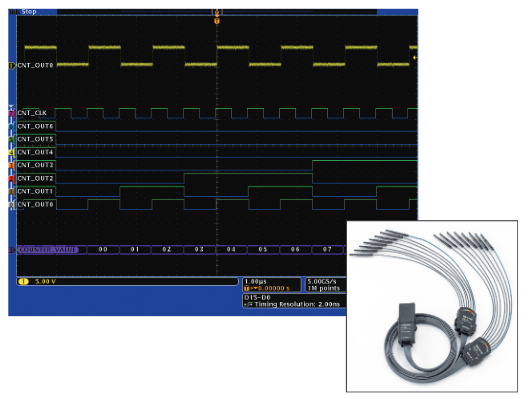This screenshot has width=528, height=399.
Task: Click the yellow 1 icon in bottom readout bar
Action: click(x=24, y=281)
